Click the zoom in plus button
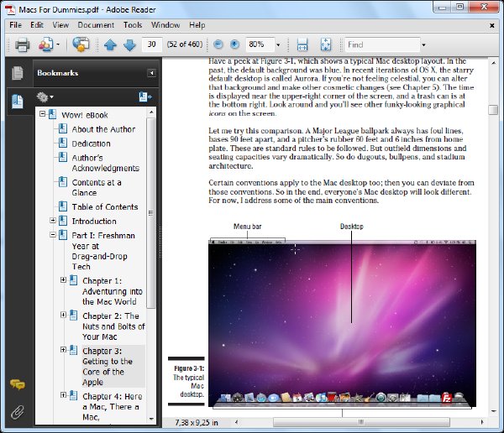The height and width of the screenshot is (433, 504). (235, 44)
